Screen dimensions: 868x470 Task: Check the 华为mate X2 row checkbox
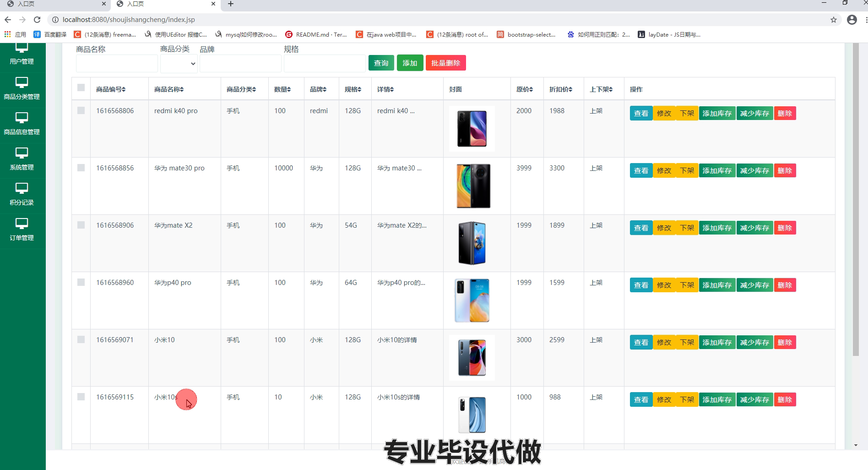pyautogui.click(x=81, y=225)
